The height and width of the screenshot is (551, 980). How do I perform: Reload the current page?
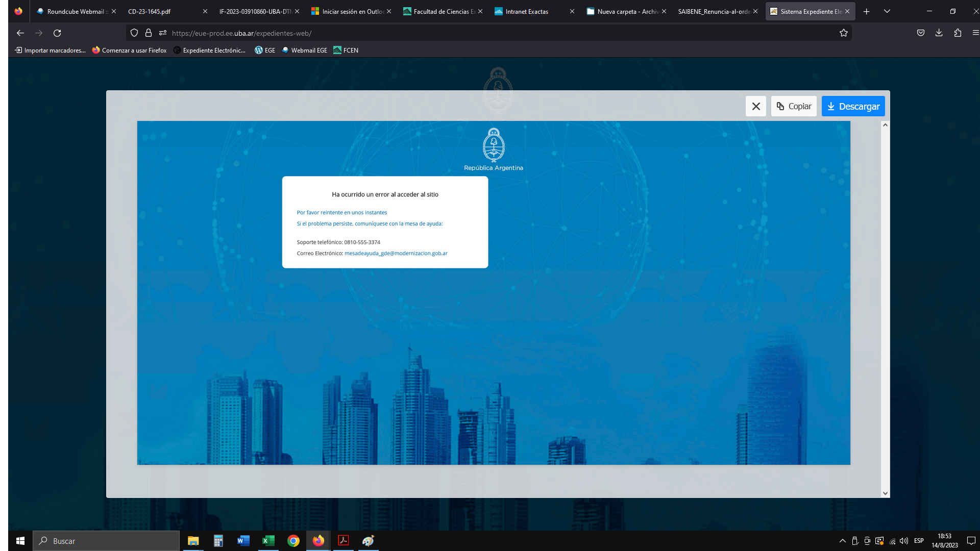pyautogui.click(x=57, y=33)
